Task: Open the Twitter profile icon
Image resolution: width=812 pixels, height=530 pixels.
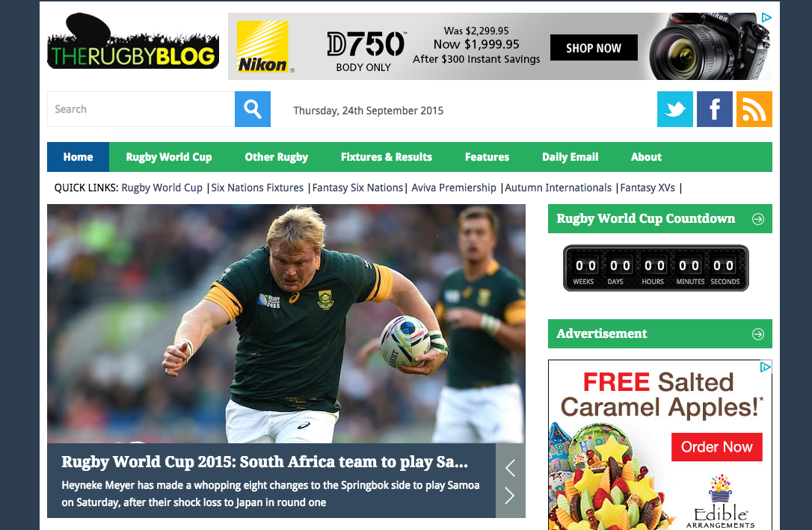Action: point(674,109)
